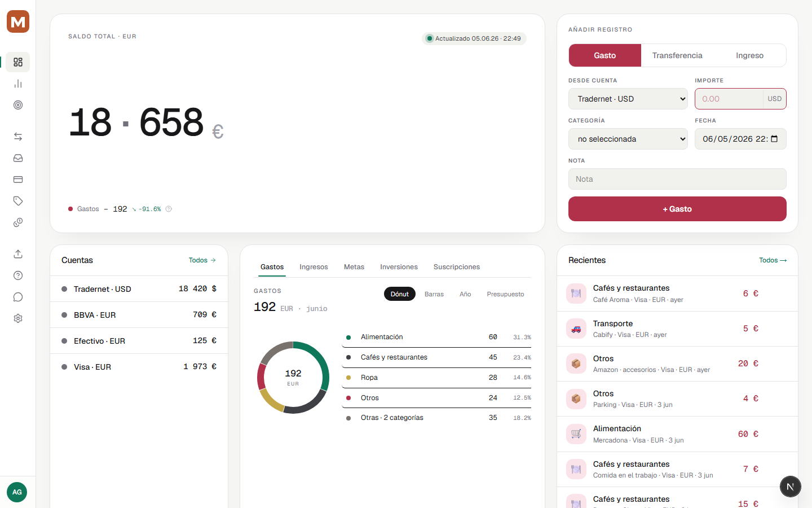This screenshot has width=812, height=508.
Task: Open the settings gear sidebar icon
Action: tap(18, 318)
